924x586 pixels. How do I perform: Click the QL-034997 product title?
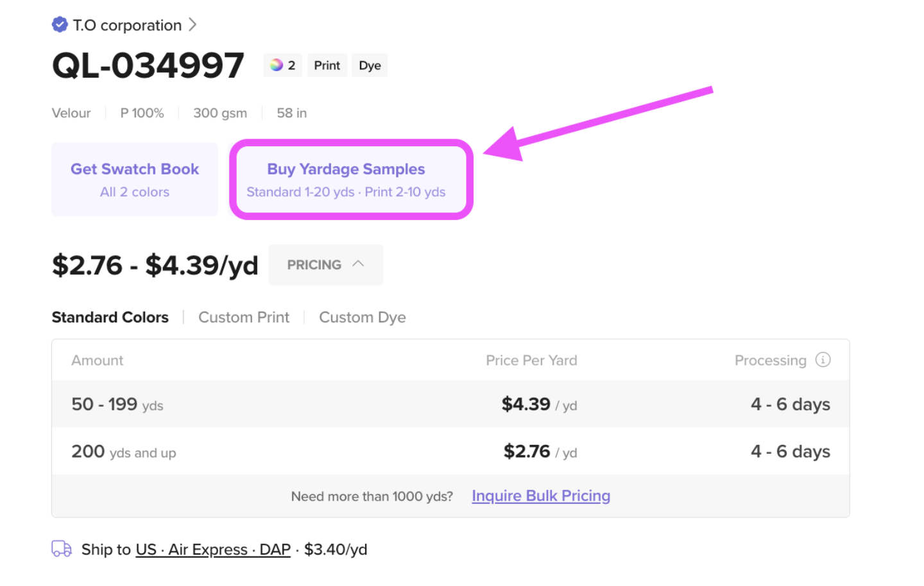pos(148,65)
